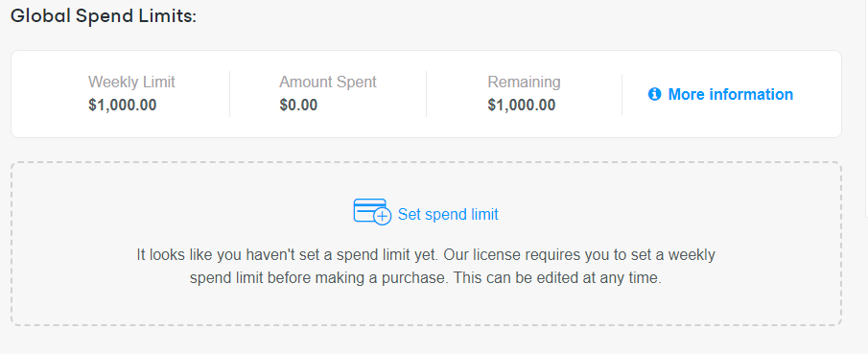The width and height of the screenshot is (868, 354).
Task: Click the sentence starting 'It looks like you haven't'
Action: [x=288, y=255]
